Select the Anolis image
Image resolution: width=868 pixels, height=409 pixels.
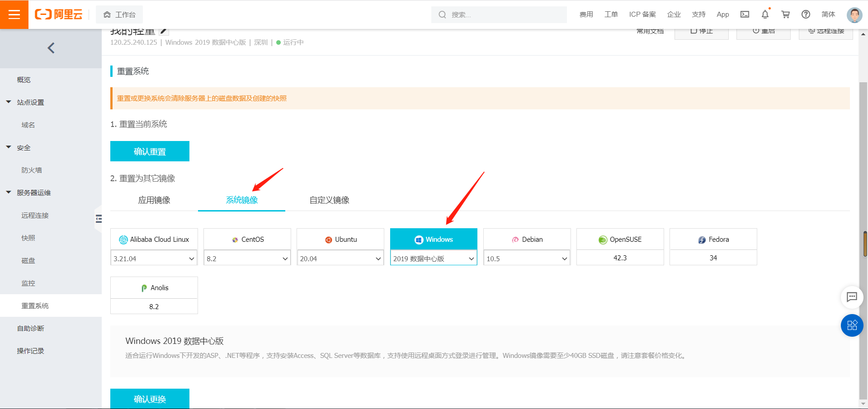click(154, 287)
